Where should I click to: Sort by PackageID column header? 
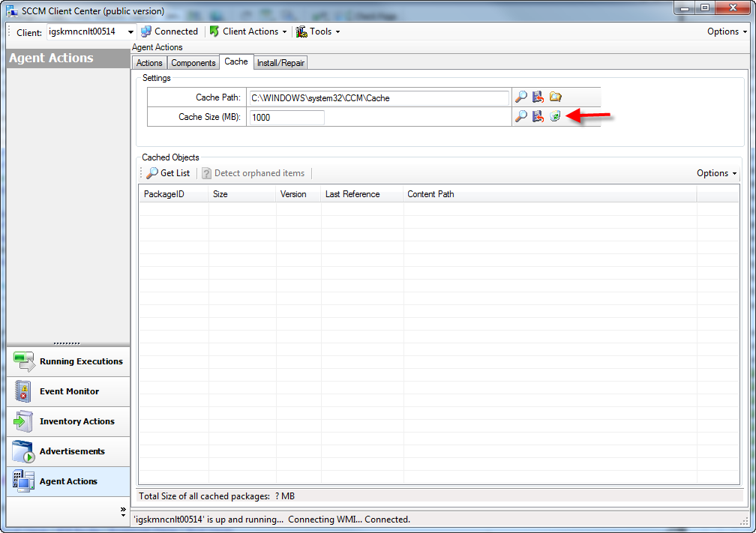coord(173,194)
